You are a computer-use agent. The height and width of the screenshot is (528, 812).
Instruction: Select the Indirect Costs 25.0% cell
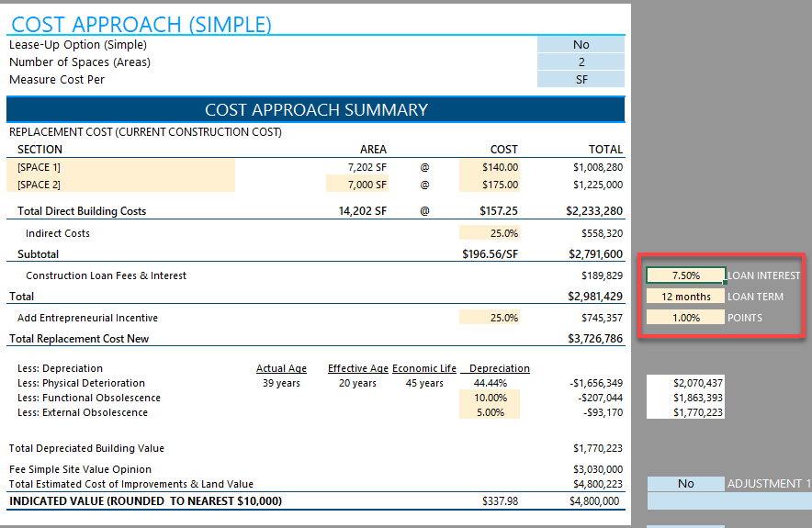tap(490, 233)
